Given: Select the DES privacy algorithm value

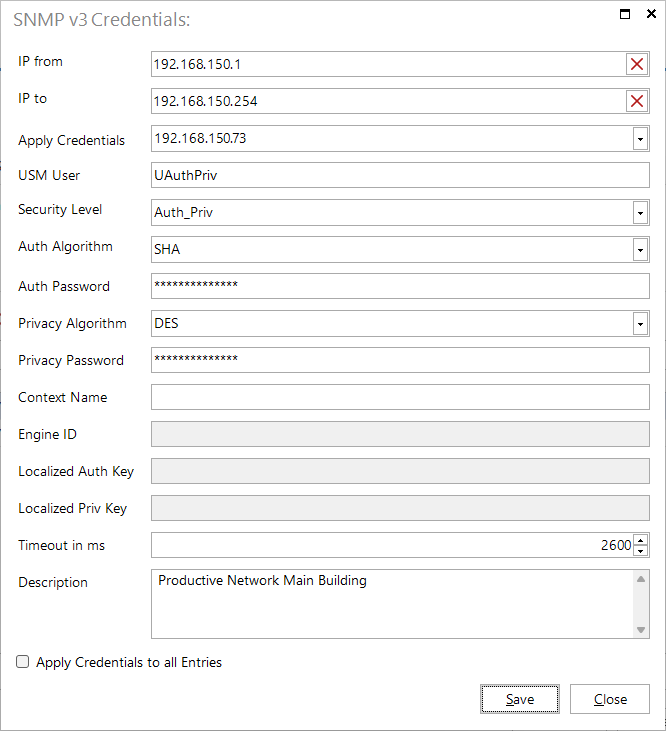Looking at the screenshot, I should click(166, 324).
